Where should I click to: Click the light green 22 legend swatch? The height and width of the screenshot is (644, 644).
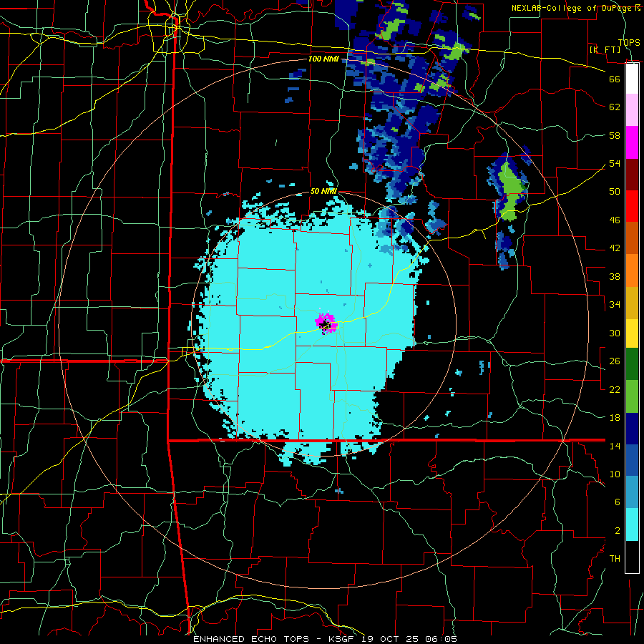(x=632, y=396)
